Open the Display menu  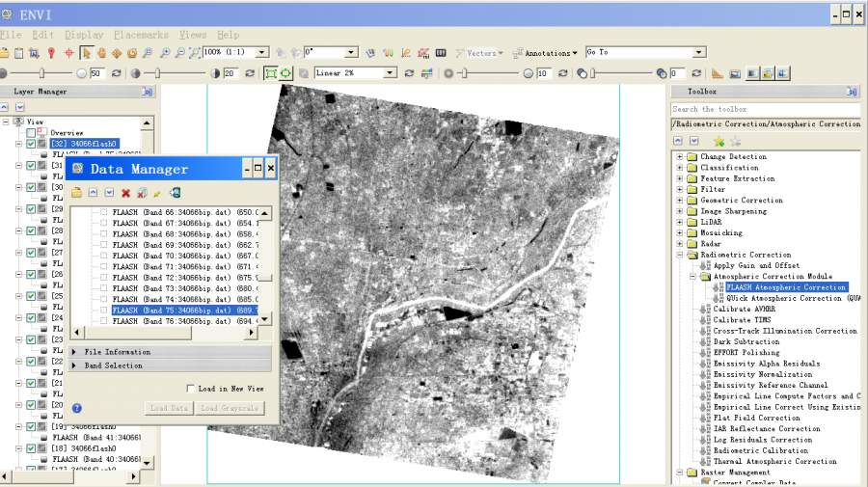click(x=84, y=35)
